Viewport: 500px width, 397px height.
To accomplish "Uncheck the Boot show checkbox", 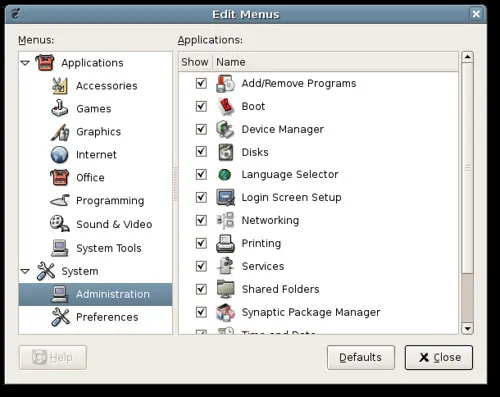I will pos(201,106).
